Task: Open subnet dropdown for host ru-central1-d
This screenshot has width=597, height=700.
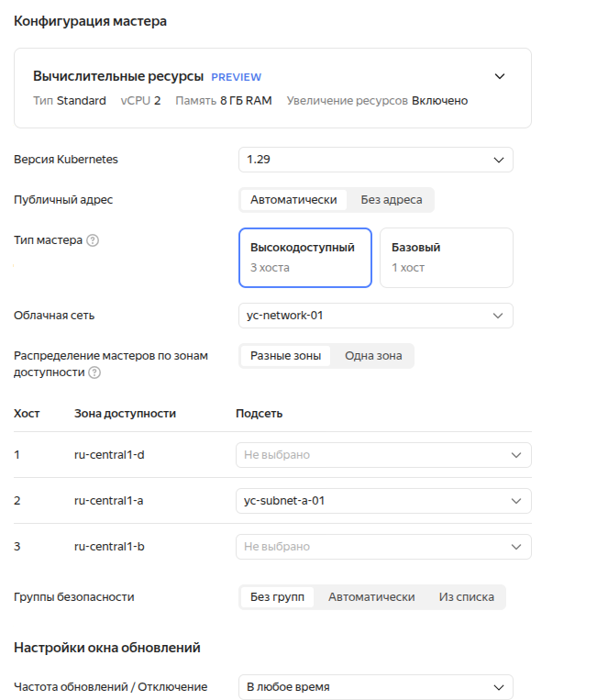Action: [x=383, y=455]
